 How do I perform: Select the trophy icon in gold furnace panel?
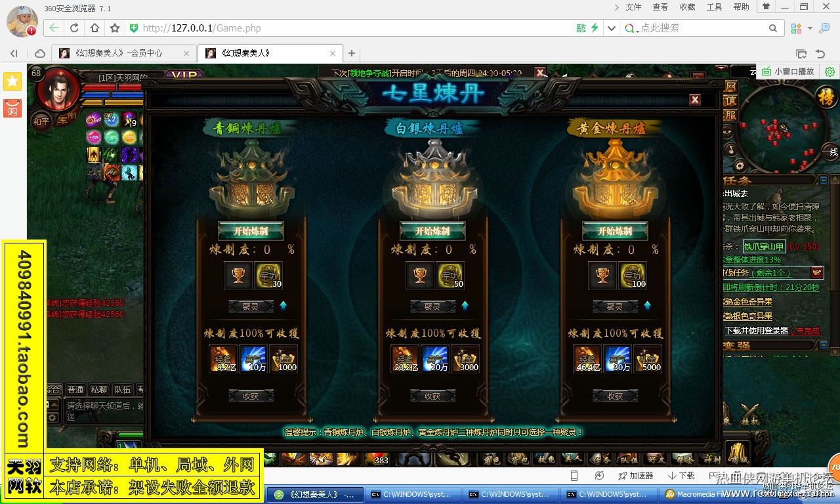point(602,276)
